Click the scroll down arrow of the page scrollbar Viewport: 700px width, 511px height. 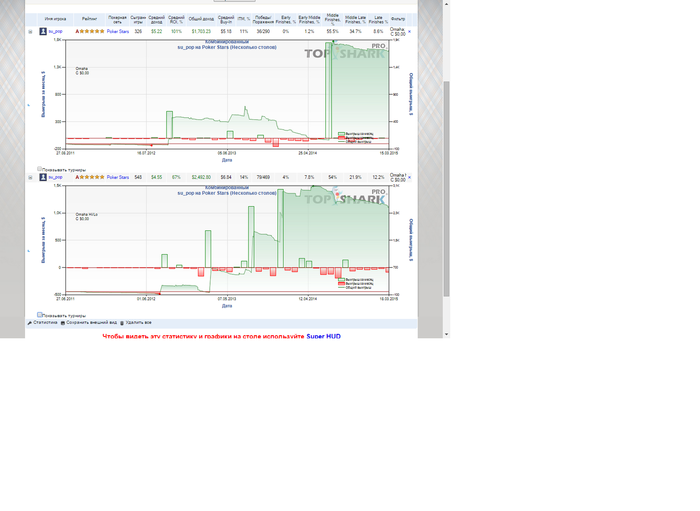[446, 334]
